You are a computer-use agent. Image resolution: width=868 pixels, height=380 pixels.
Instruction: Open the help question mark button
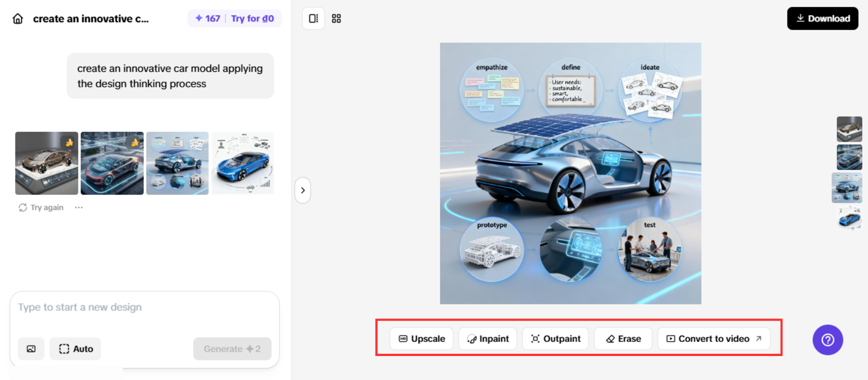pyautogui.click(x=828, y=340)
